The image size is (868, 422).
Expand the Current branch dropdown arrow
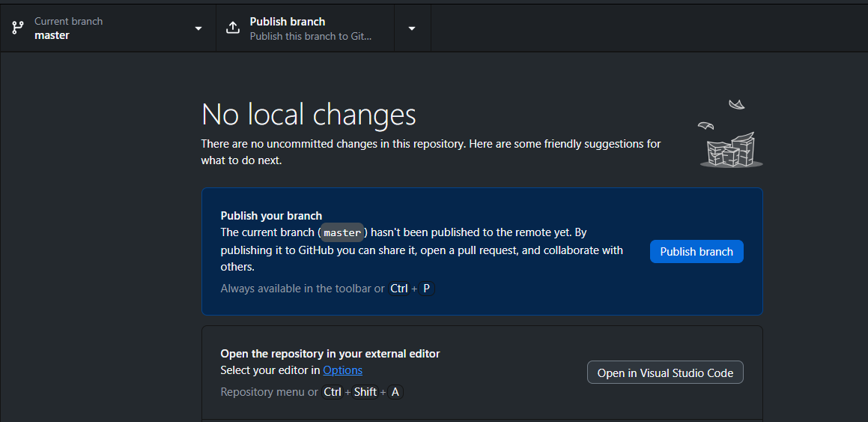click(x=198, y=28)
